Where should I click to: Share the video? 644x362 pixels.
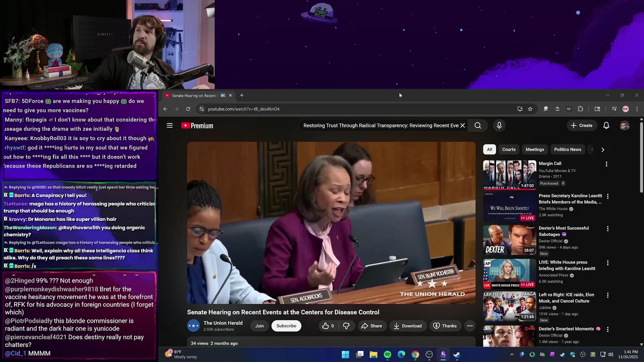point(371,326)
